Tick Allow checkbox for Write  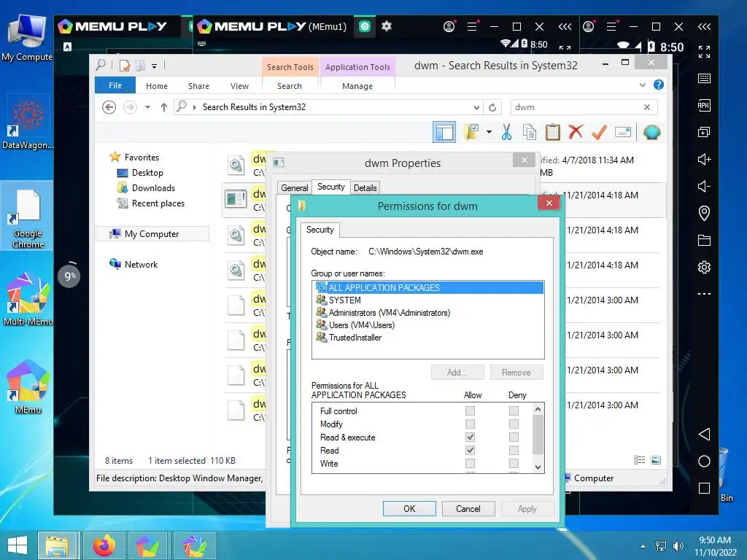pyautogui.click(x=470, y=463)
